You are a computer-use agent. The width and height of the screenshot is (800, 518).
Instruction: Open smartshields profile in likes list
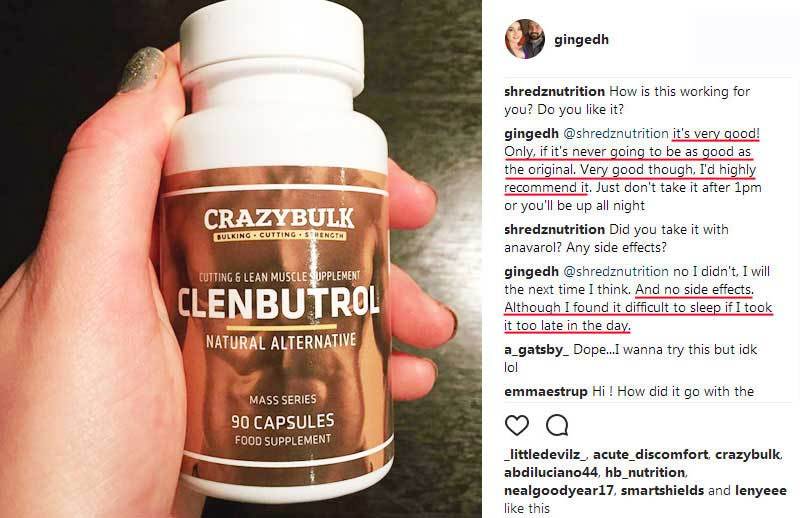pos(662,491)
